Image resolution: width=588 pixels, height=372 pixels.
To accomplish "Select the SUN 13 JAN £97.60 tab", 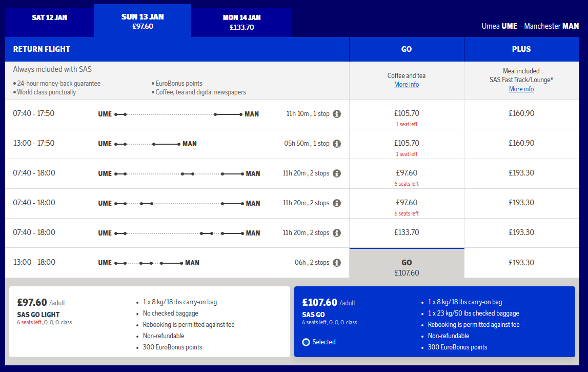I will 143,21.
